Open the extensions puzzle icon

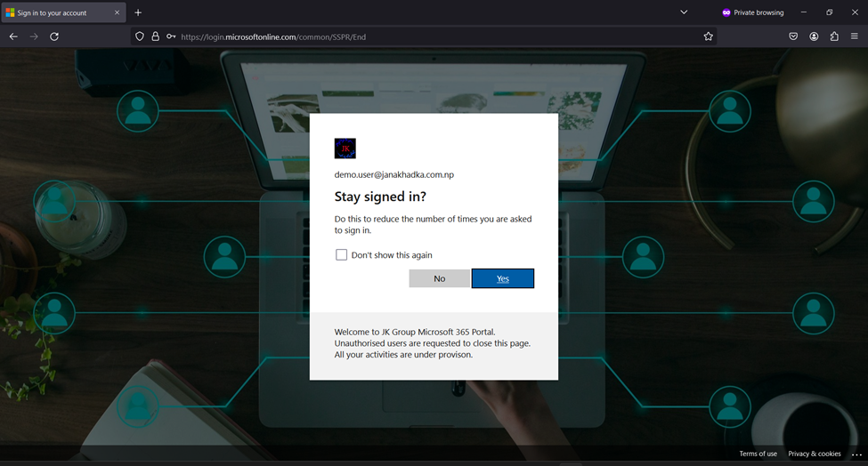[834, 36]
